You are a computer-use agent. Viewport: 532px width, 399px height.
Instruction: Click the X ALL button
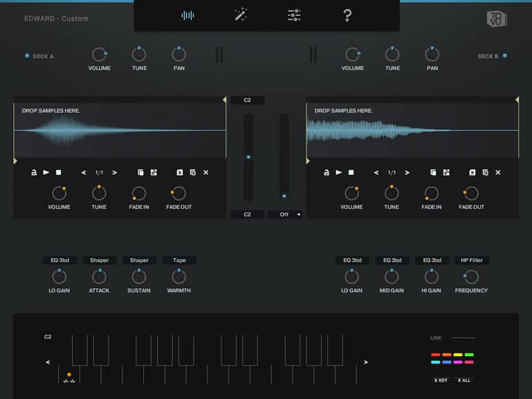tap(464, 380)
